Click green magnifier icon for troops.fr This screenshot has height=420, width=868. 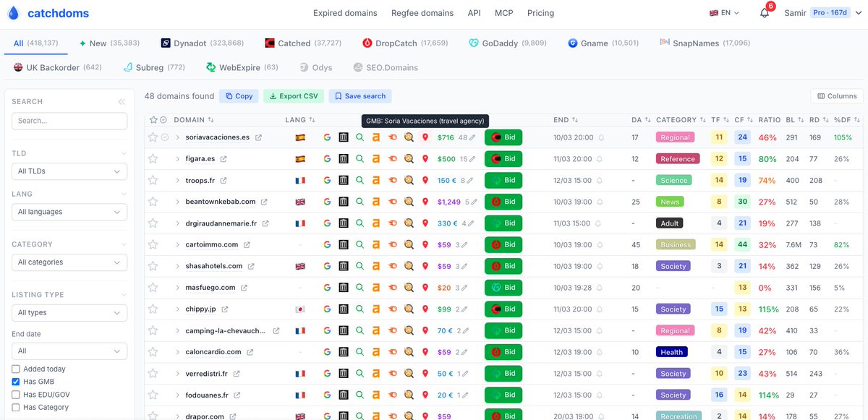click(360, 180)
